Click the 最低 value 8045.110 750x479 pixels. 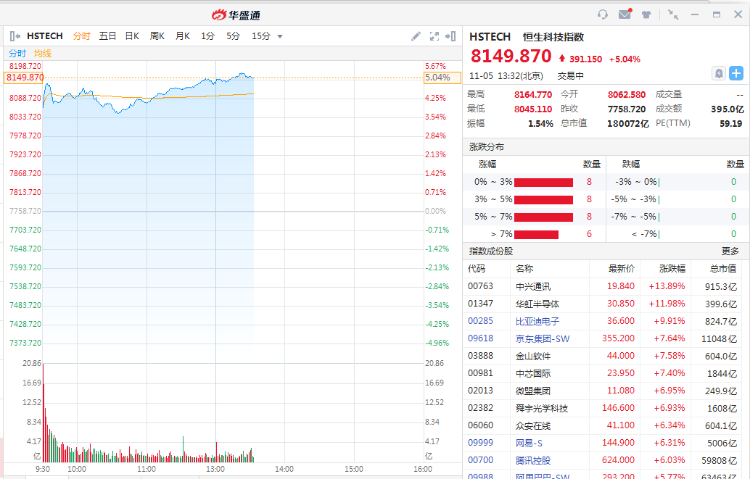[533, 109]
